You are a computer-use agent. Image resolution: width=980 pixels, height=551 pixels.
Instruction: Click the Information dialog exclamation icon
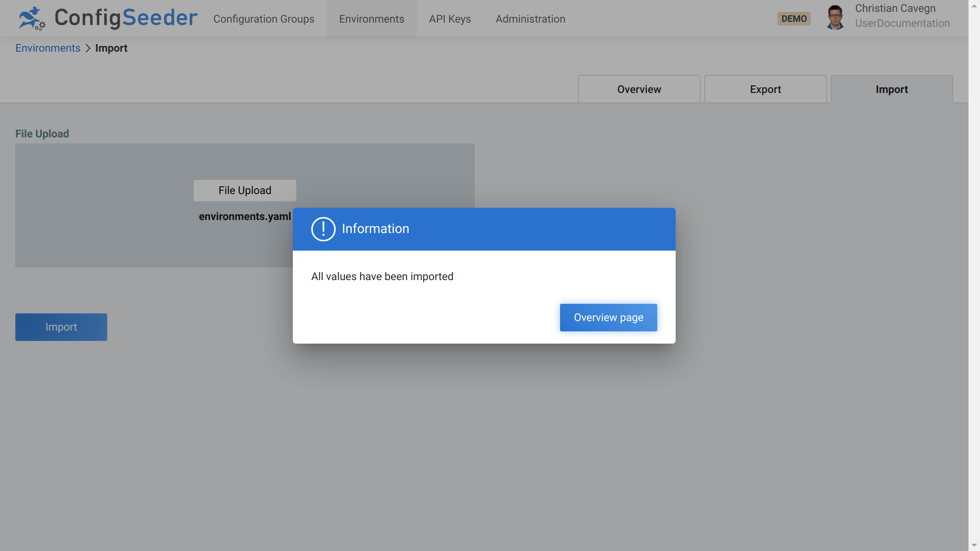pos(323,229)
